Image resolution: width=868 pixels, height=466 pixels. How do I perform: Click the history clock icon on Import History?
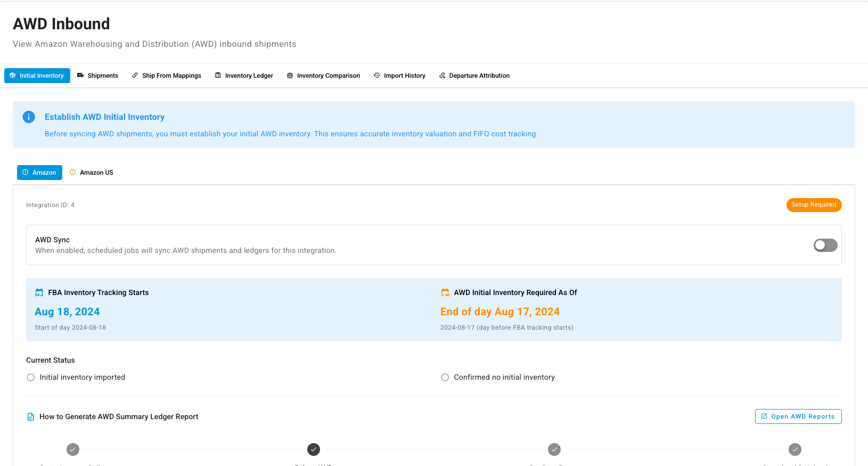coord(377,76)
